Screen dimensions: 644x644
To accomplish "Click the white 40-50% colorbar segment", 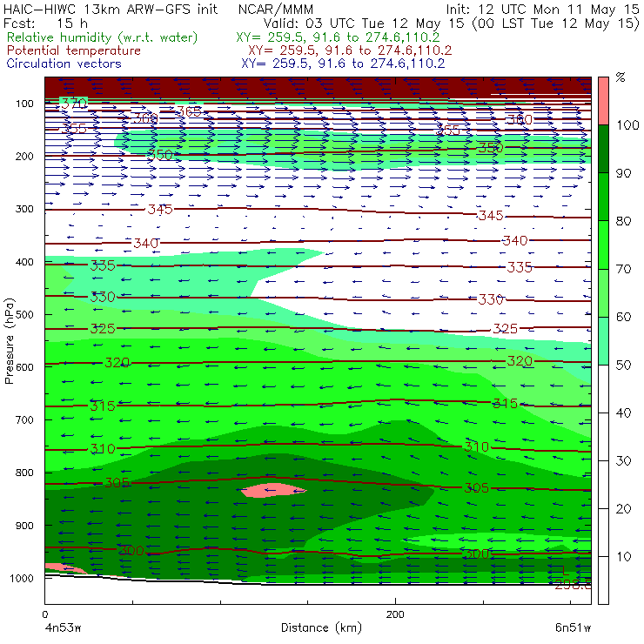I will click(603, 388).
